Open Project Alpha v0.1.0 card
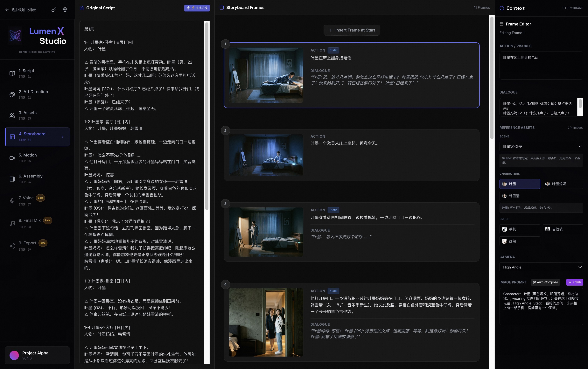Image resolution: width=588 pixels, height=369 pixels. coord(37,355)
